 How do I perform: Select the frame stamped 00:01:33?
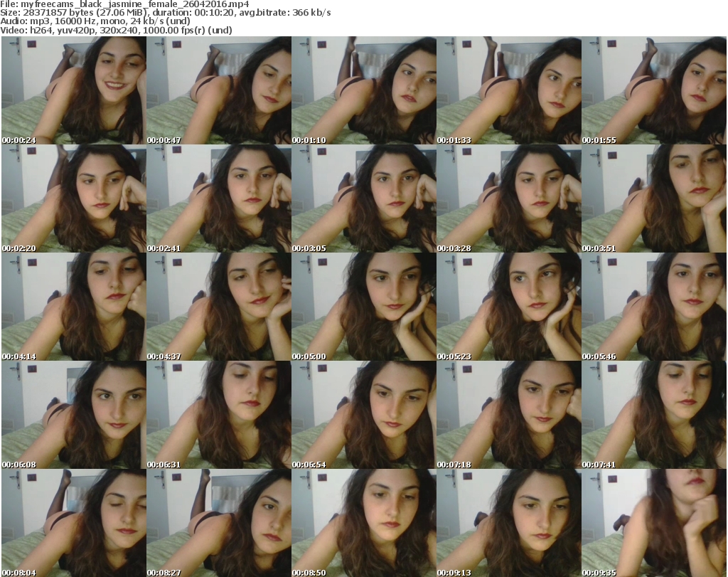(x=509, y=90)
